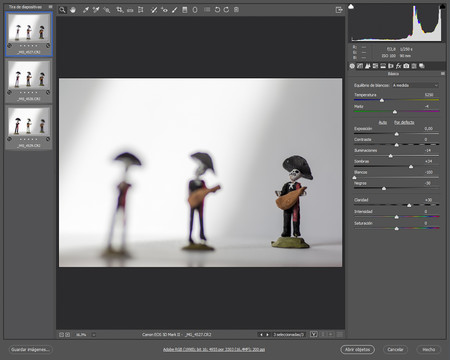
Task: Open the Básico panel options menu
Action: [x=443, y=74]
